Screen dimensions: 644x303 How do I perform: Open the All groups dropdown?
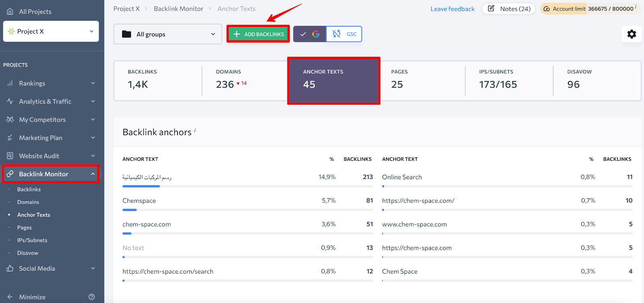coord(168,34)
